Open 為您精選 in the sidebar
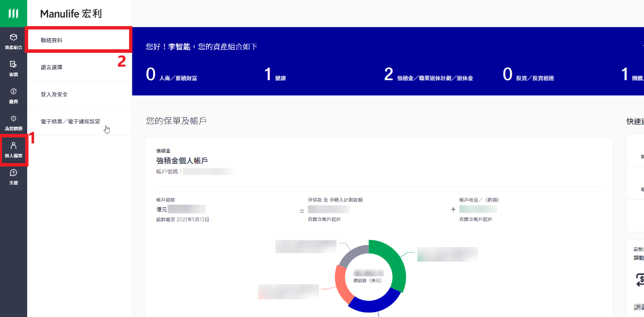The width and height of the screenshot is (644, 317). pos(14,122)
